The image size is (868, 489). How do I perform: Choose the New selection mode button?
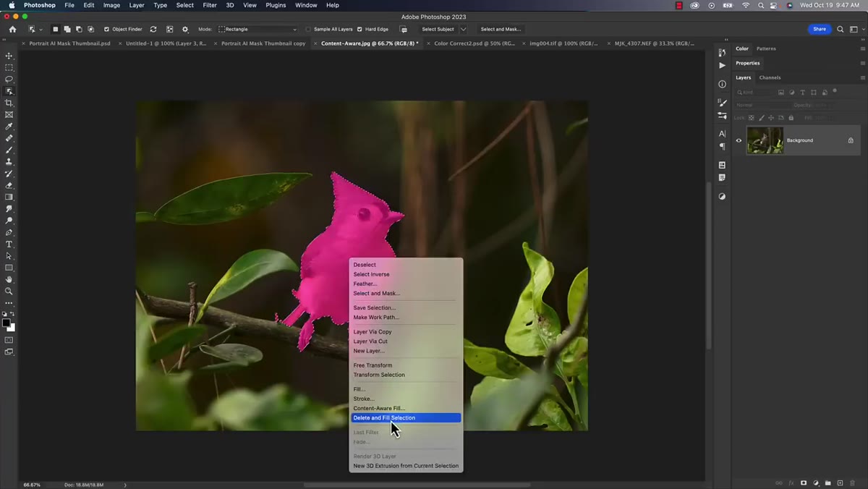(x=55, y=29)
